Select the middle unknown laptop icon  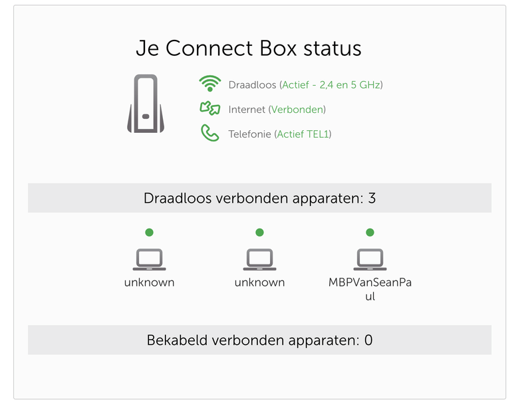[x=259, y=259]
